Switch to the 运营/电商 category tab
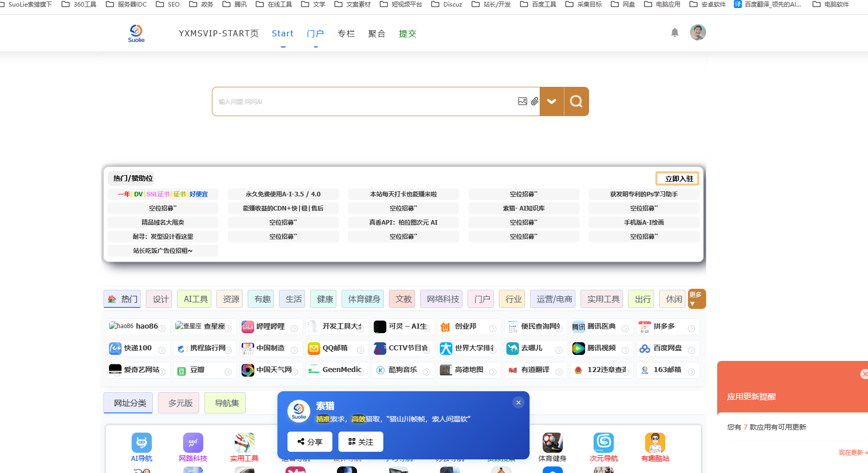Screen dimensions: 868x473 tap(553, 299)
